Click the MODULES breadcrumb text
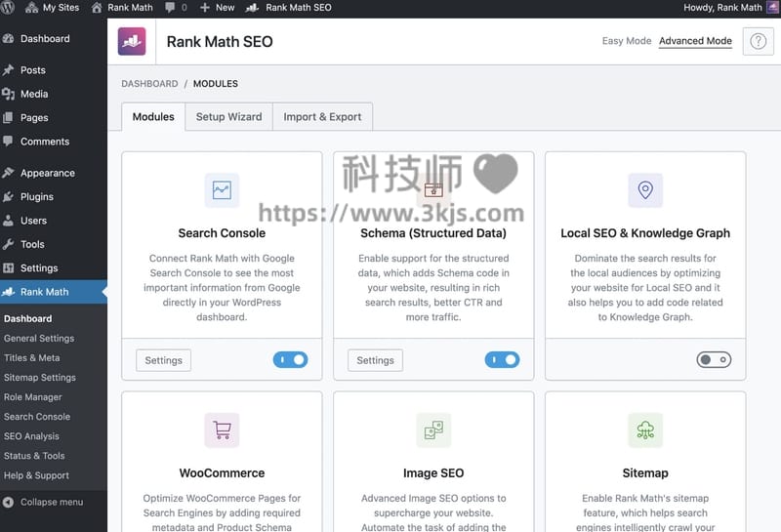 (x=216, y=84)
